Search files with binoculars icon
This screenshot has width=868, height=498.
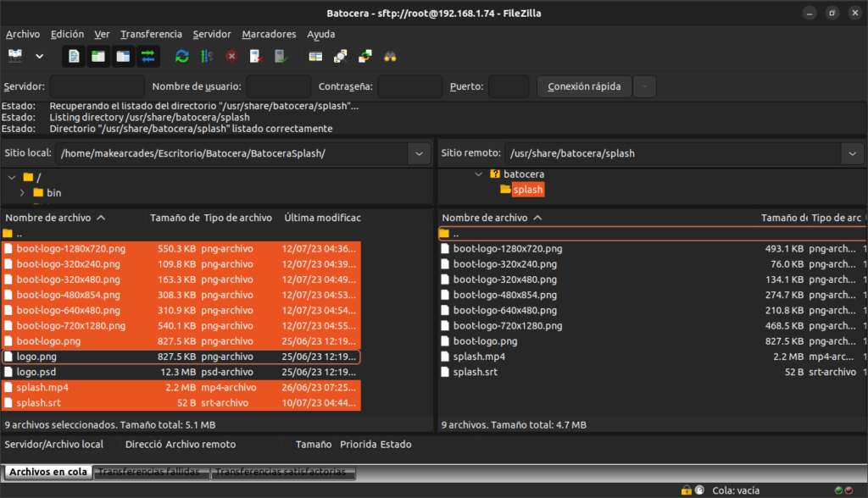(x=390, y=56)
